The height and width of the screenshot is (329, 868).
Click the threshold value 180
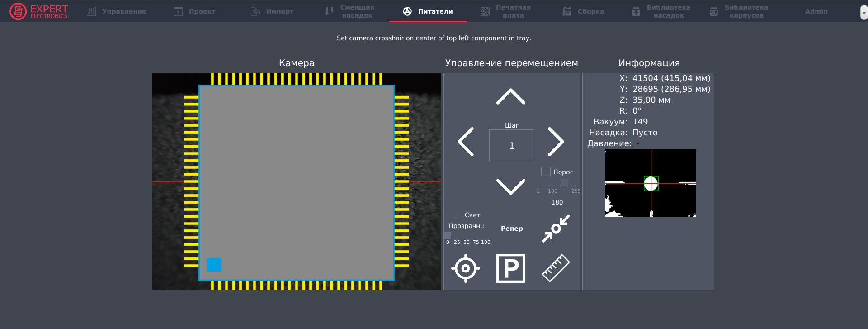point(557,202)
